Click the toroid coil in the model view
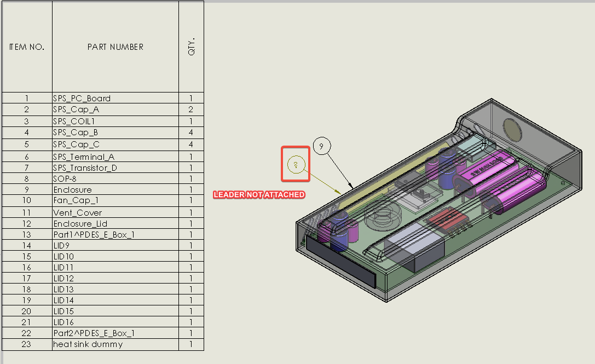 pos(382,216)
